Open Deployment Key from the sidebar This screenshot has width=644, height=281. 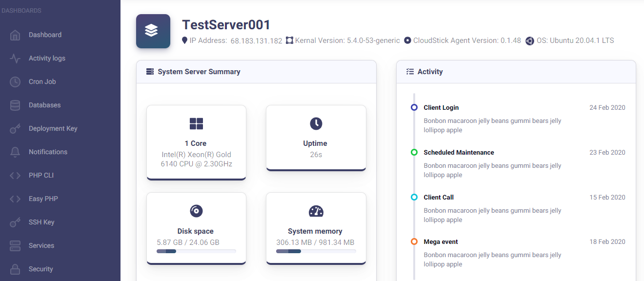click(x=53, y=129)
